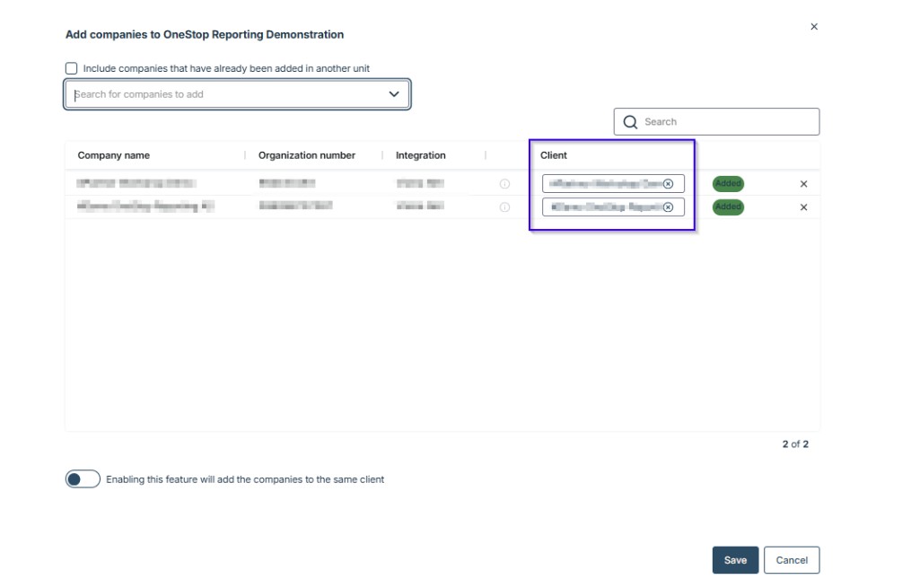Click the Integration column header
Screen dimensions: 902x588
click(x=421, y=155)
